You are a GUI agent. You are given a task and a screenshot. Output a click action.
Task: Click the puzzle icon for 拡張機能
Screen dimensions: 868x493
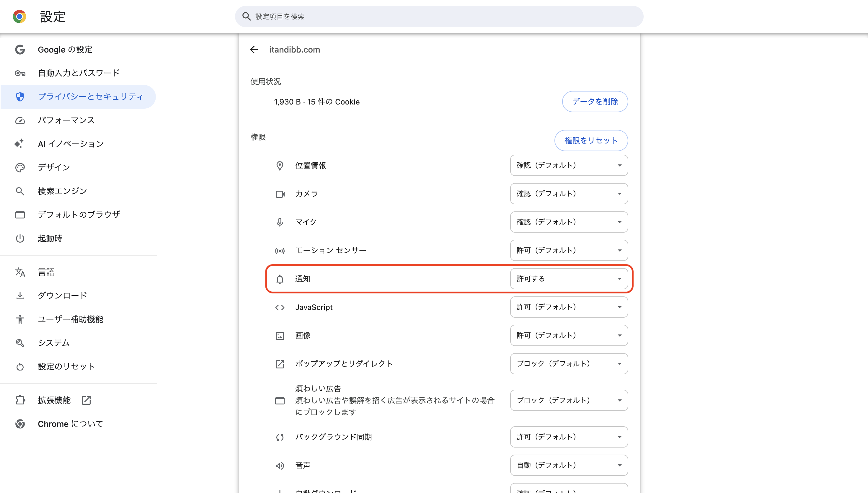click(20, 400)
